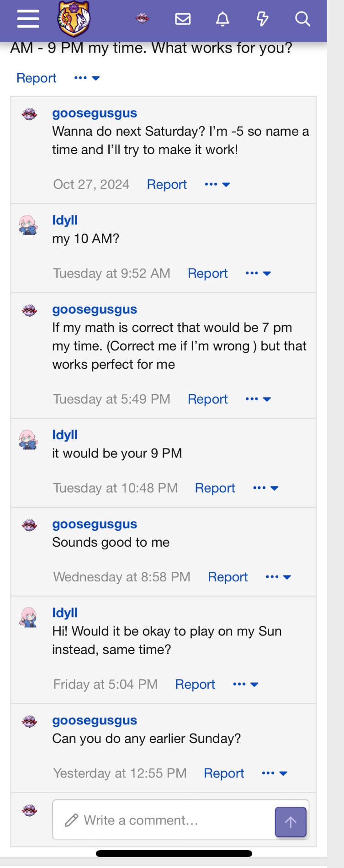Report the "Sounds good to me" comment
Screen dimensions: 344x868
point(228,577)
